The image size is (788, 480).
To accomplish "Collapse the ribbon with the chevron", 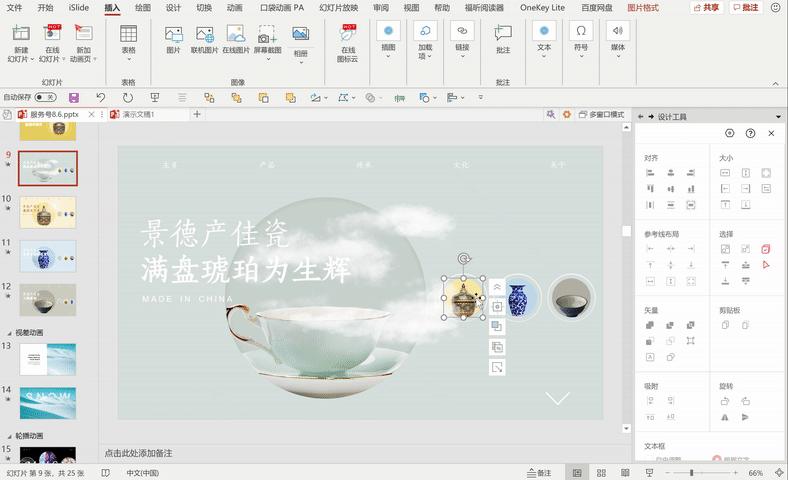I will pos(776,83).
